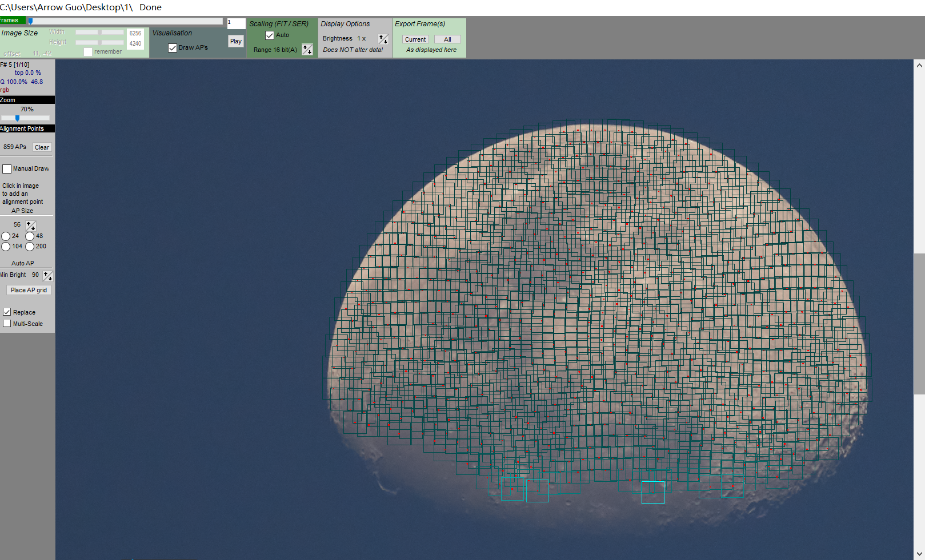Enable the Manual Draw checkbox

click(x=7, y=169)
